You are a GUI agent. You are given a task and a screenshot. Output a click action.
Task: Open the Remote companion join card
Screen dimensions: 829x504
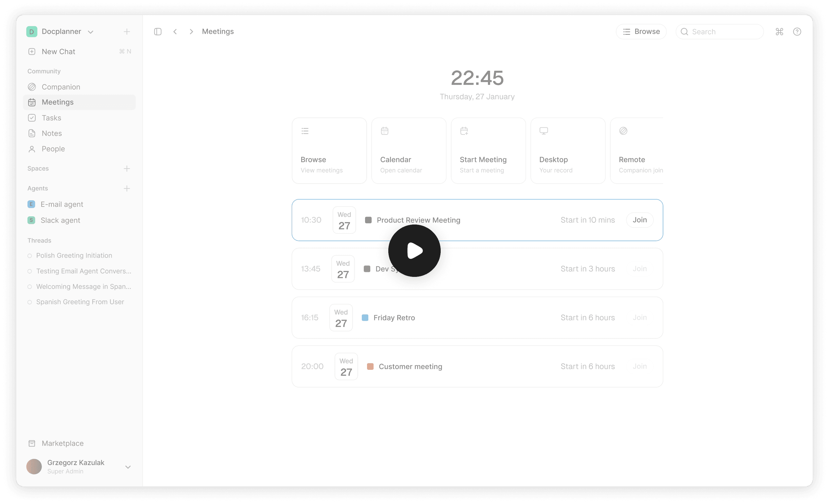[x=637, y=151]
